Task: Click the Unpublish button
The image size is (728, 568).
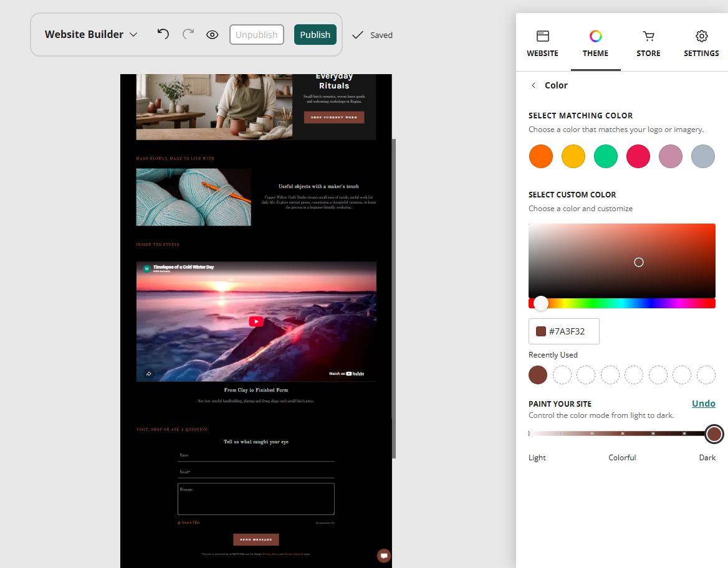Action: pos(256,35)
